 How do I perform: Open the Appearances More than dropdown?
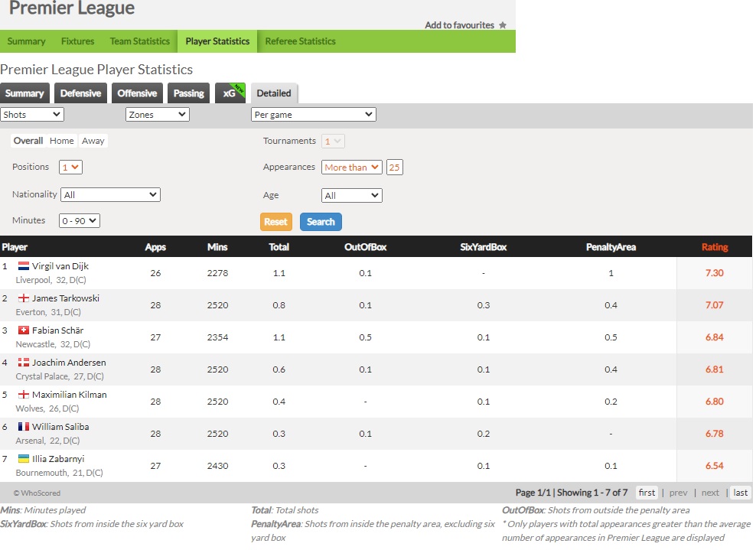pos(351,168)
